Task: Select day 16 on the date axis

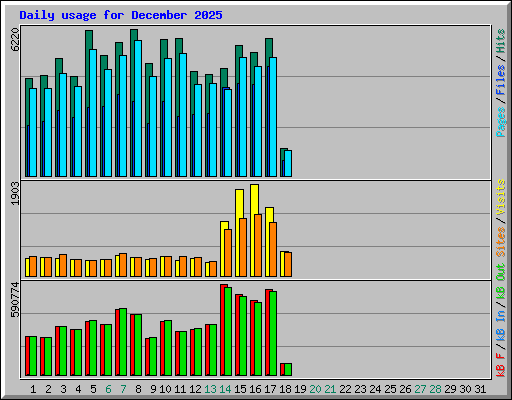Action: (x=255, y=389)
